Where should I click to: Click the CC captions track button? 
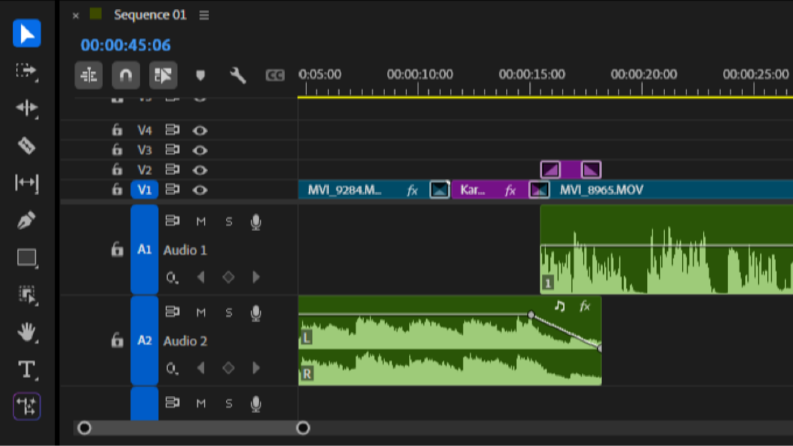point(275,75)
